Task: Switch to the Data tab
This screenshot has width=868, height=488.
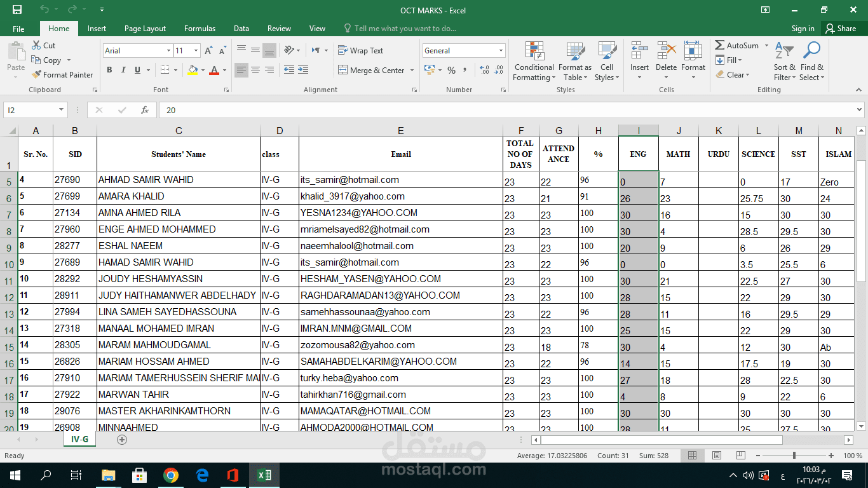Action: (x=241, y=29)
